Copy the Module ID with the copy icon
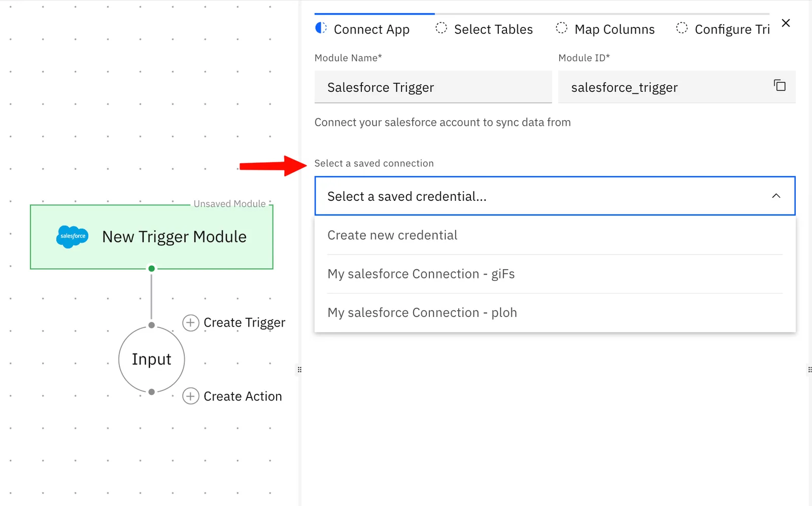The width and height of the screenshot is (812, 506). pos(780,86)
